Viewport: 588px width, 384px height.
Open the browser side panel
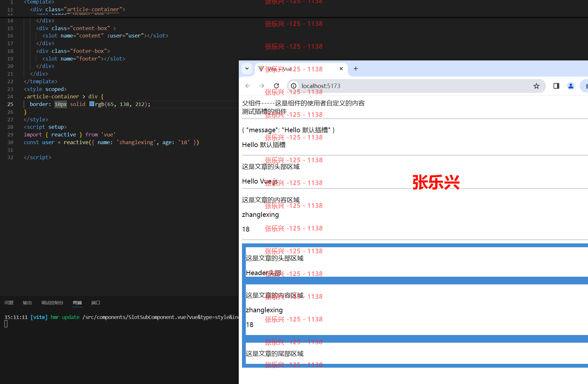[556, 86]
